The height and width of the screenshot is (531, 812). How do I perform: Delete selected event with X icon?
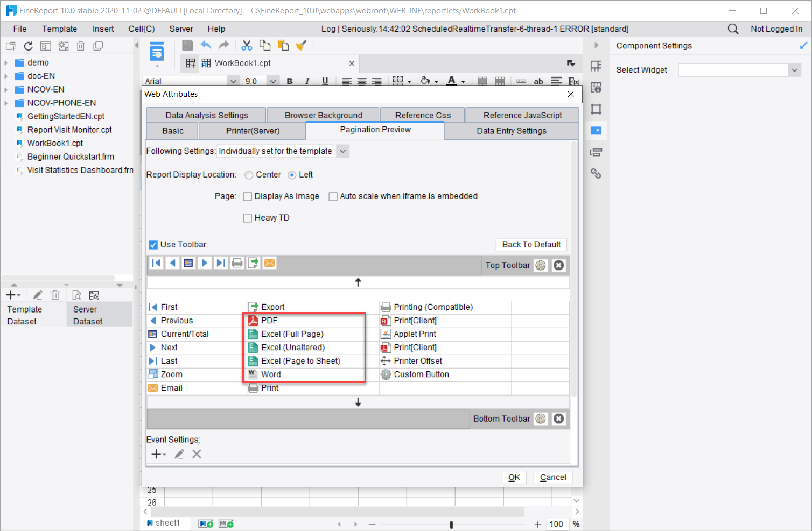197,454
